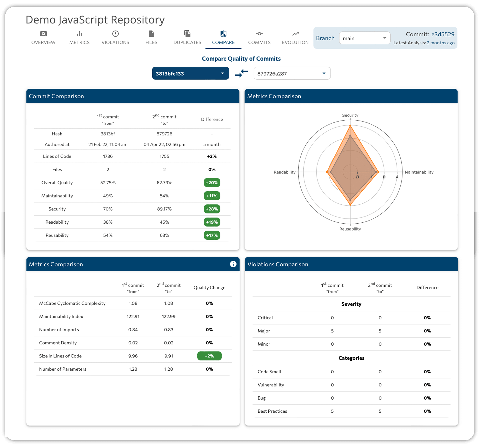Click Maintainability Index value 122.99
Viewport: 481px width, 448px height.
tap(169, 316)
